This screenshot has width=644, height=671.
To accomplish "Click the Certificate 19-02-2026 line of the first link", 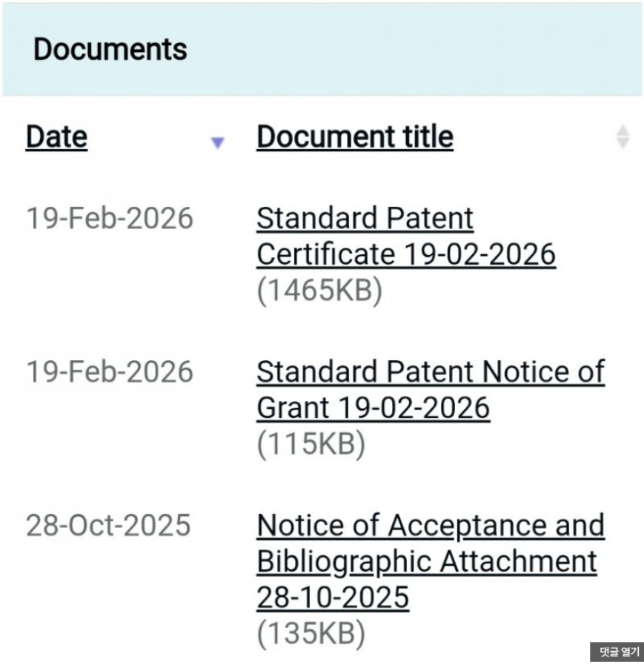I will tap(405, 255).
